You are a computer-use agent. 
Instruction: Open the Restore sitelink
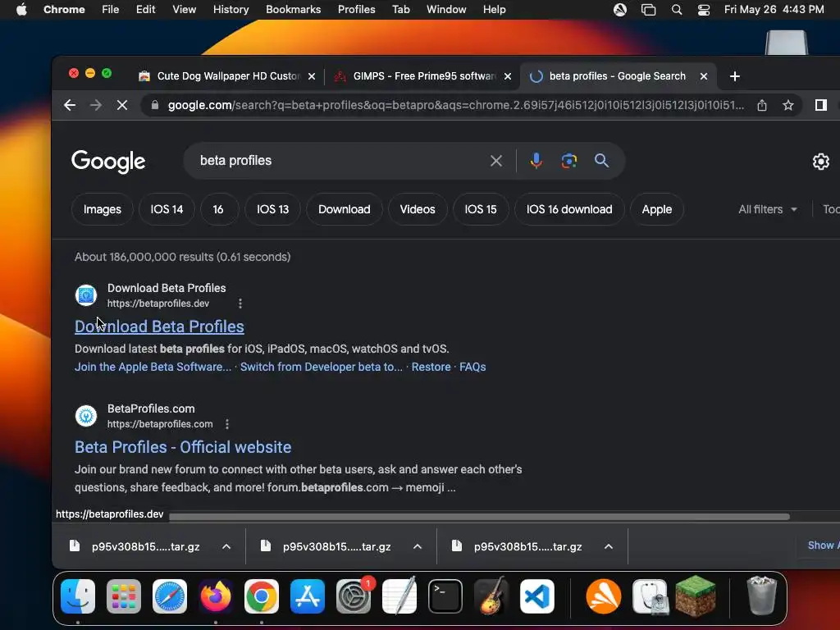tap(431, 367)
